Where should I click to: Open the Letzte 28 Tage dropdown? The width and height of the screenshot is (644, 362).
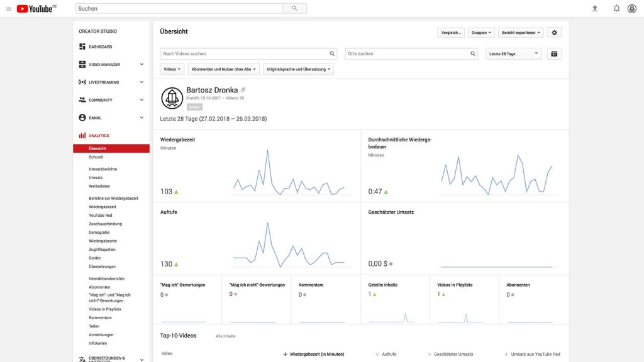(514, 54)
